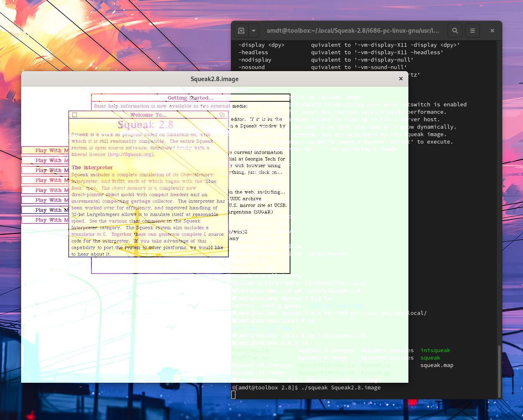
Task: Click the Squeak 2.8 heading text
Action: pos(146,125)
